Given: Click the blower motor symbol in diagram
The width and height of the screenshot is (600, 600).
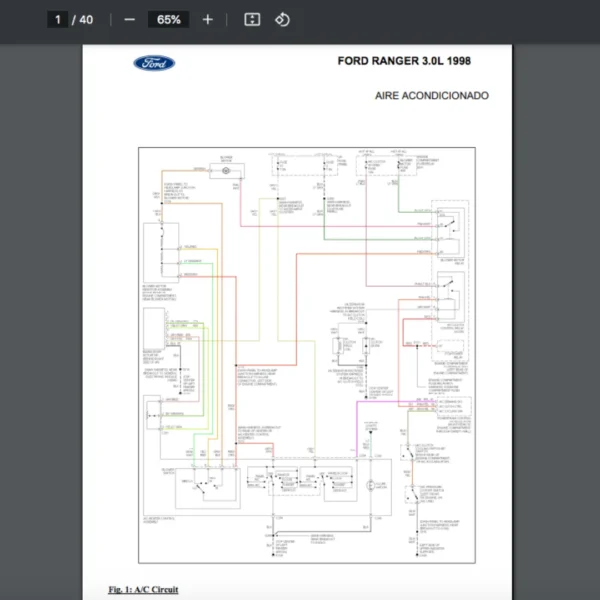Looking at the screenshot, I should tap(226, 172).
